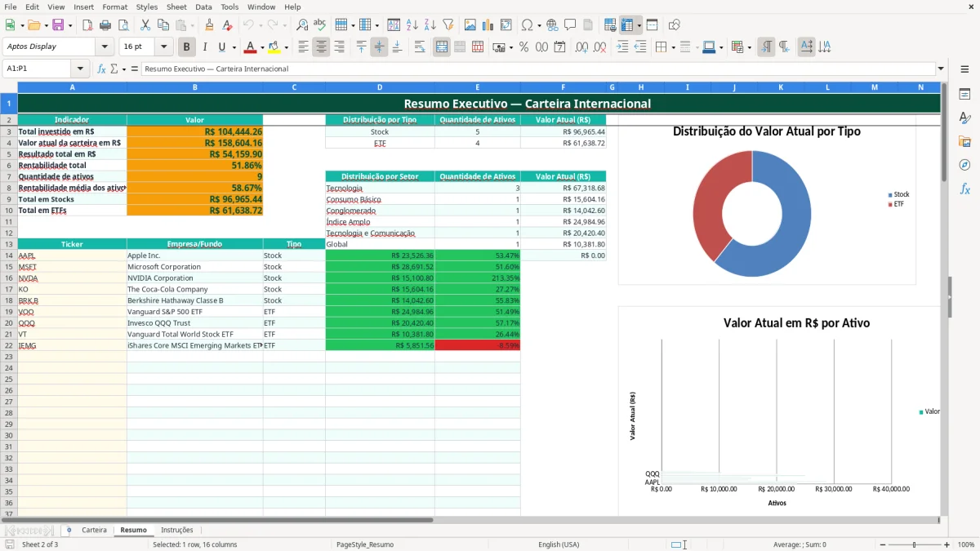
Task: Switch to the Instruções sheet tab
Action: pos(177,530)
